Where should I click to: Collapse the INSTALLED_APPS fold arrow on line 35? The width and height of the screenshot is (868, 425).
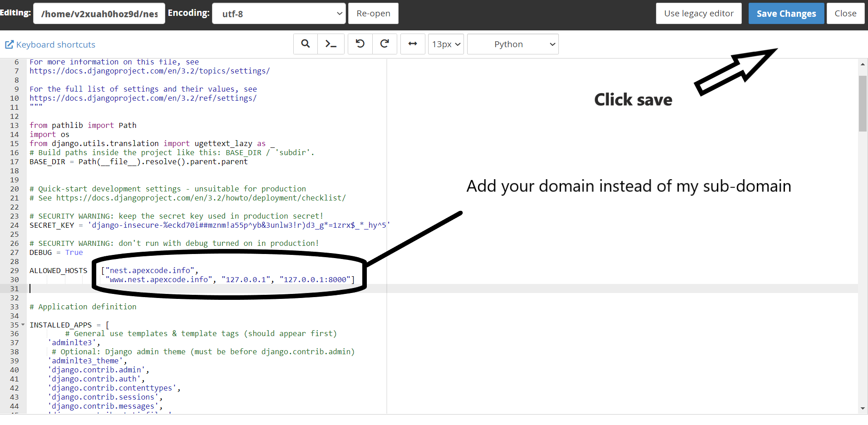(x=23, y=325)
